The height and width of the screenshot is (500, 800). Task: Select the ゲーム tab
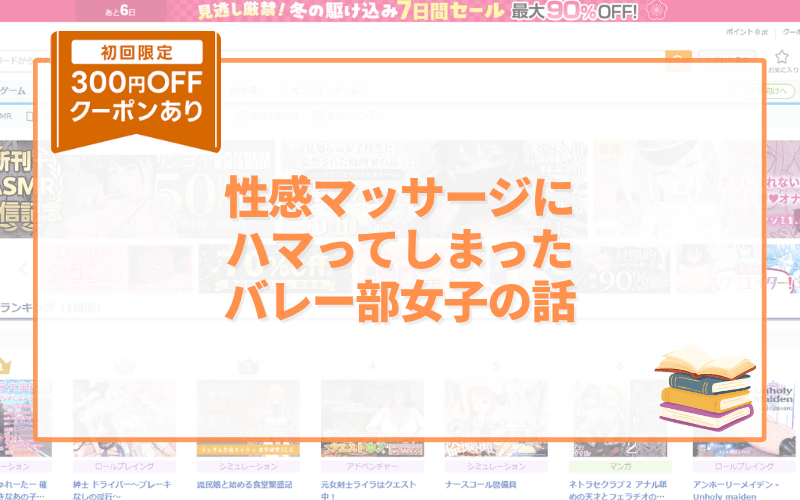click(x=13, y=91)
